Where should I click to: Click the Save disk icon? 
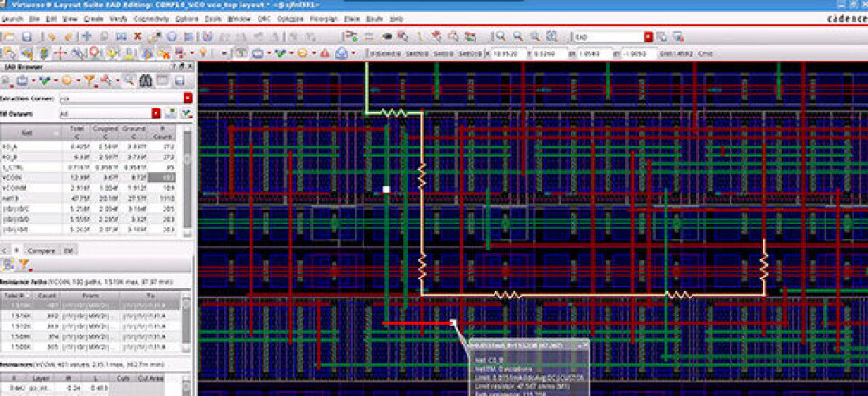(x=25, y=36)
